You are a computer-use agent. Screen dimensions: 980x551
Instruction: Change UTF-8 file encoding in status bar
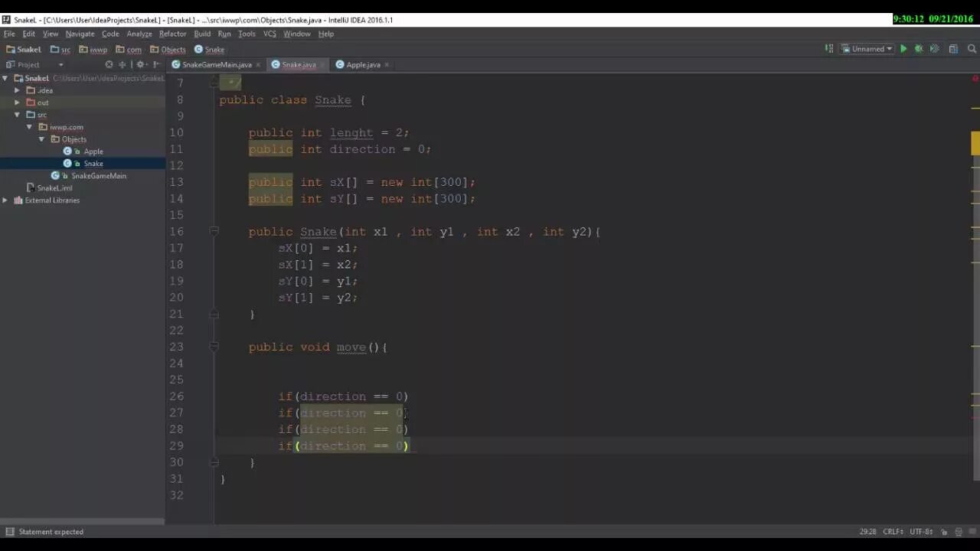point(921,532)
